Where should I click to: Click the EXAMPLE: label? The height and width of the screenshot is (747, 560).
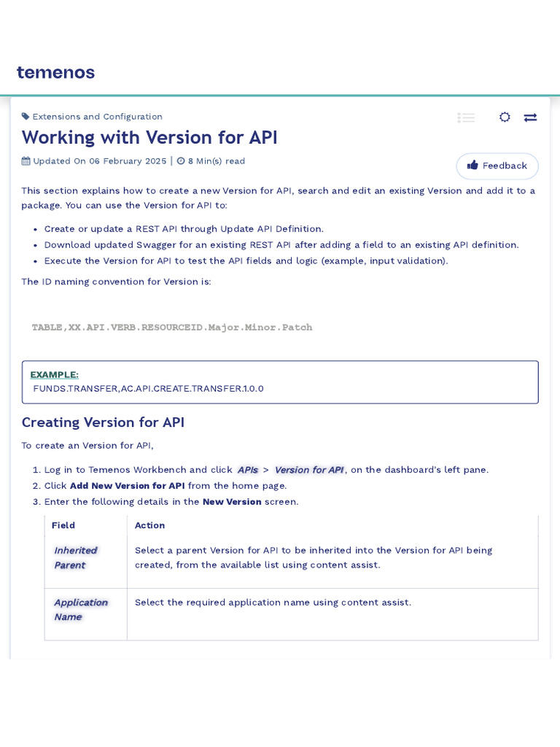[x=54, y=375]
